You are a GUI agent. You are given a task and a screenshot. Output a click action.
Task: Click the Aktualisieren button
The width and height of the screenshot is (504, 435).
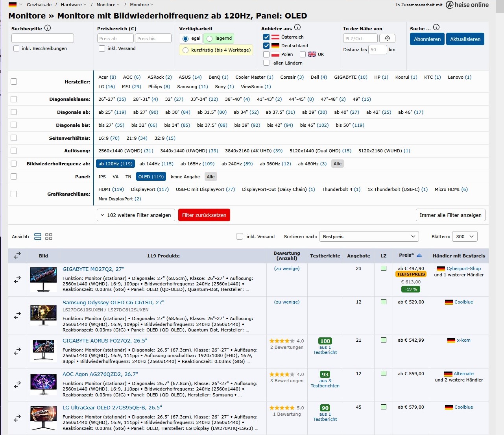(x=465, y=39)
